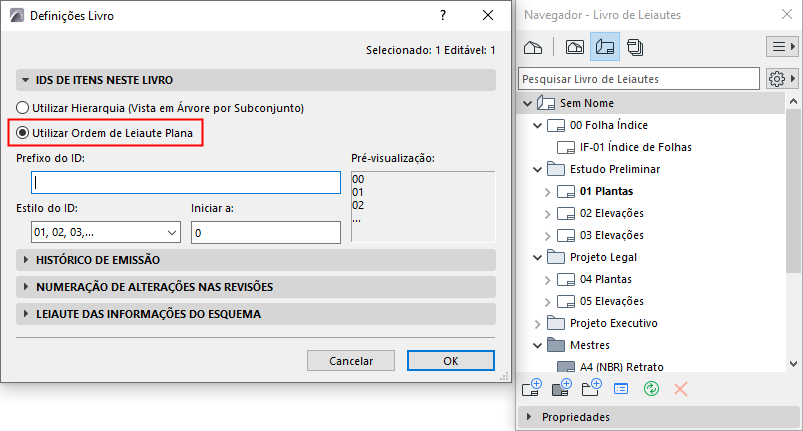The height and width of the screenshot is (431, 803).
Task: Expand the 04 Plantas layout
Action: click(x=547, y=280)
